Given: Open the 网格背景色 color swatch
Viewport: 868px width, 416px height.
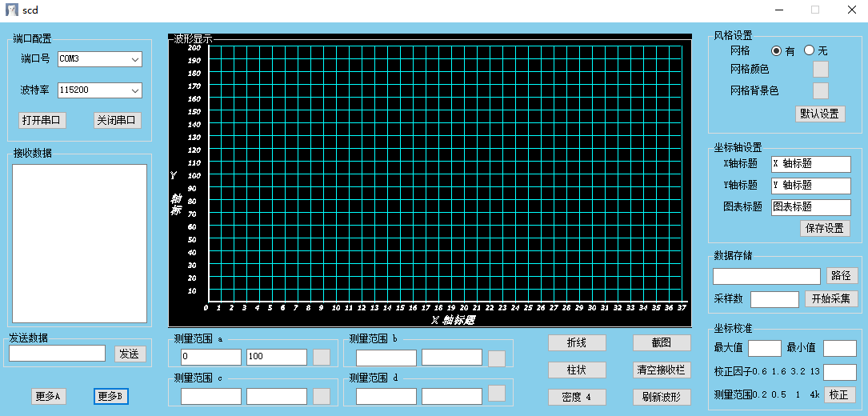Looking at the screenshot, I should click(x=820, y=91).
